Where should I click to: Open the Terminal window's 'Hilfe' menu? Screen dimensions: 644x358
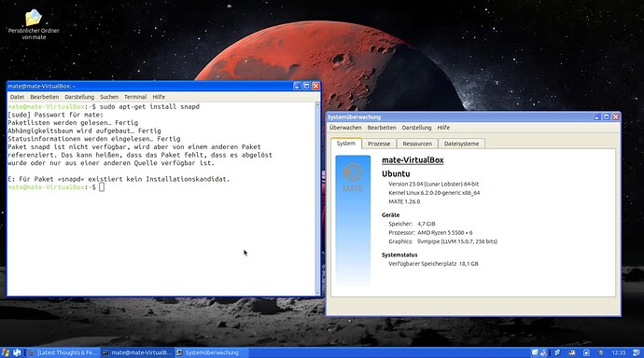(159, 97)
